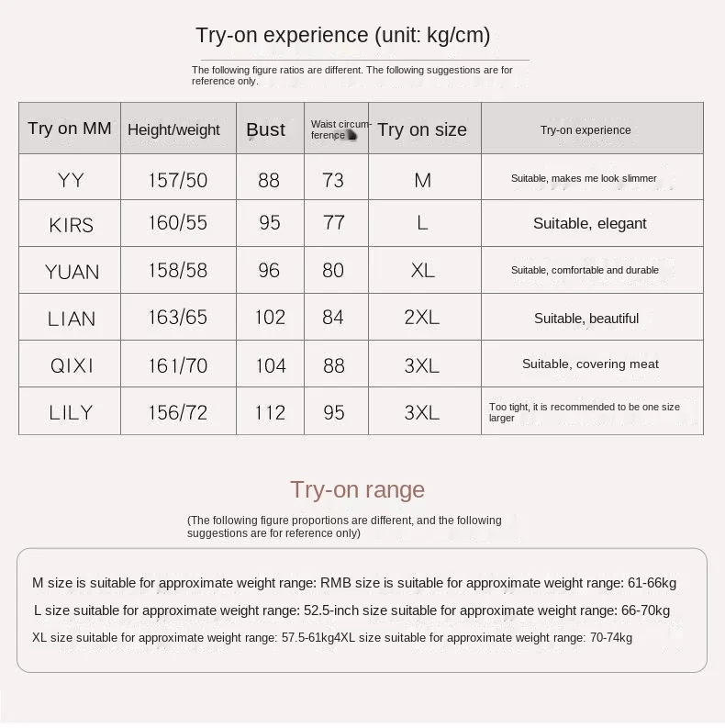Click the 'Bust' column header
The width and height of the screenshot is (725, 728).
coord(270,129)
